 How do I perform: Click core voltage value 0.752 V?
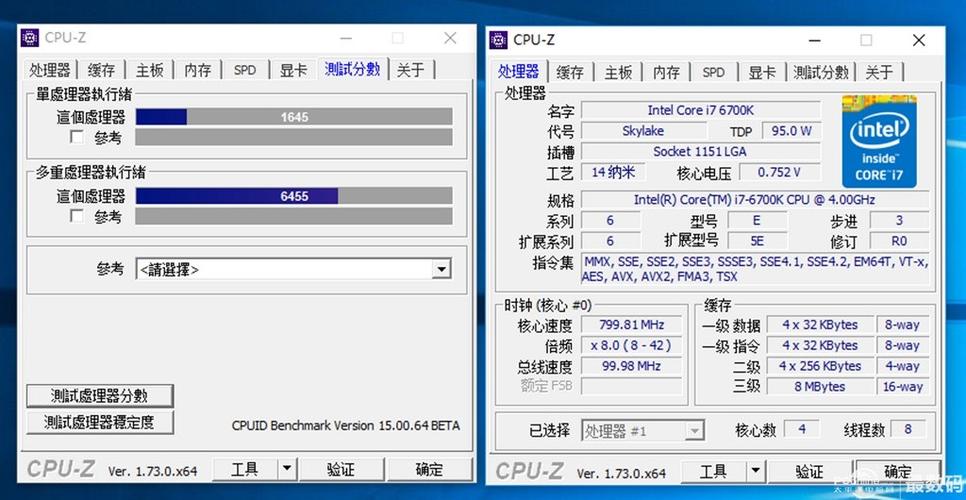(x=779, y=172)
